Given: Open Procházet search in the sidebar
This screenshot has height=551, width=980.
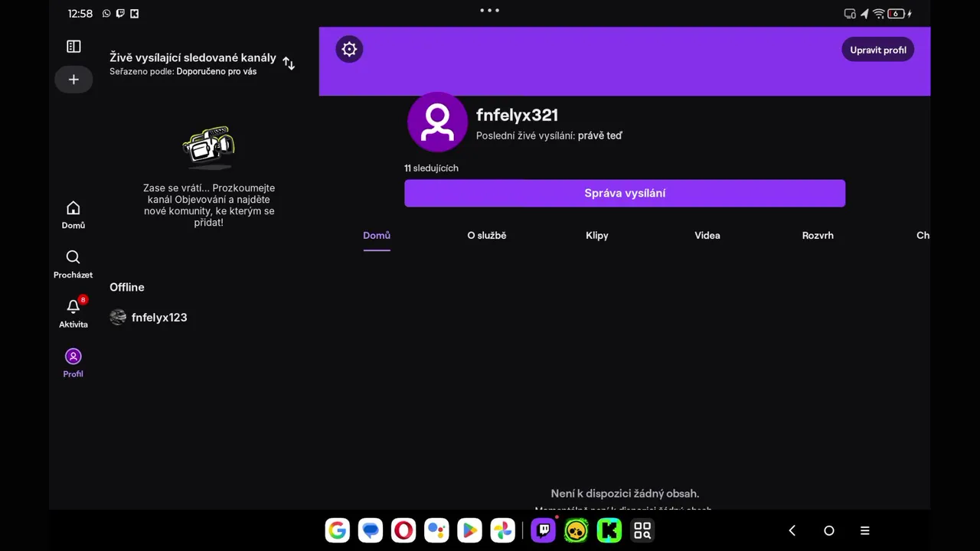Looking at the screenshot, I should coord(73,264).
